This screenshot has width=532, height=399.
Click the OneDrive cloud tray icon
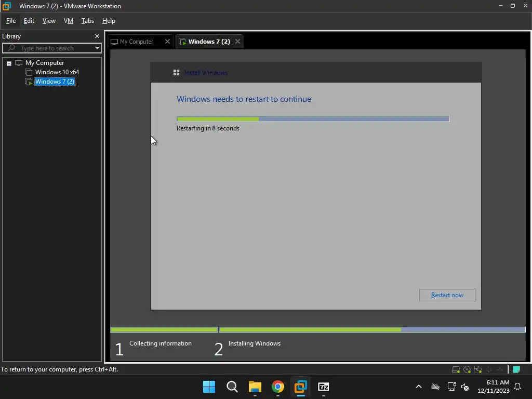pyautogui.click(x=435, y=387)
